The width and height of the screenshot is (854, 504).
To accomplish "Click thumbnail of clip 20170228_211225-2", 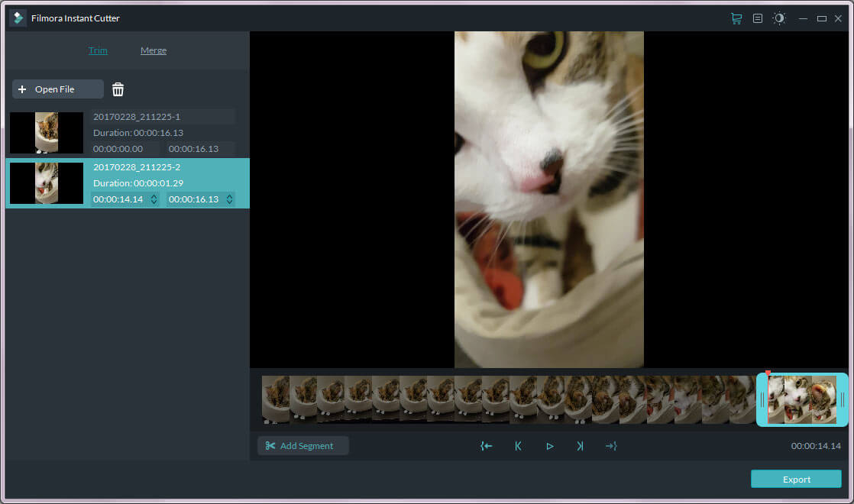I will click(47, 183).
